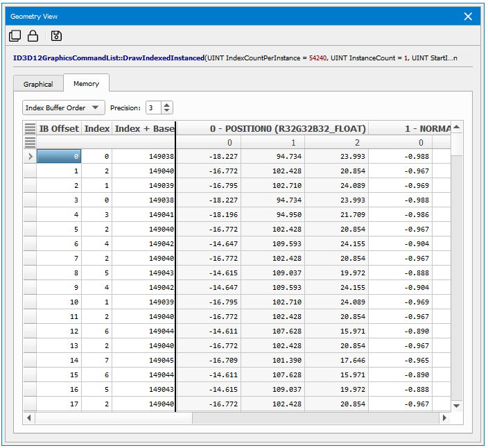Sort by the IB Offset column header

coord(59,128)
